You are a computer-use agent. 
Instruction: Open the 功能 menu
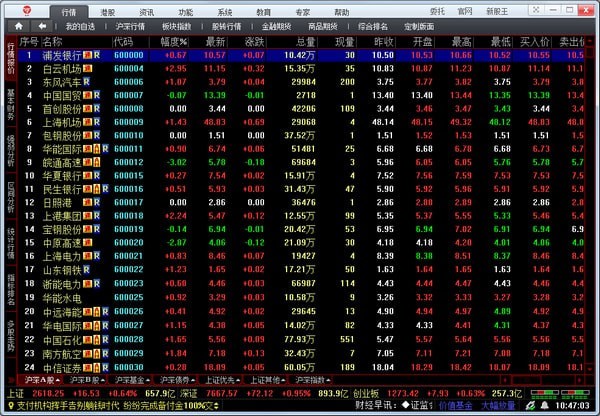pyautogui.click(x=186, y=12)
